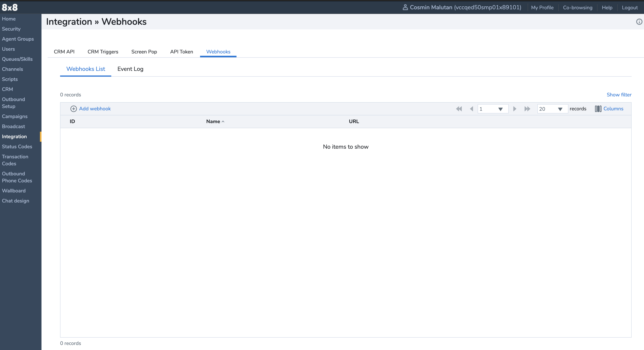Jump to first page with double-left arrow

[459, 109]
